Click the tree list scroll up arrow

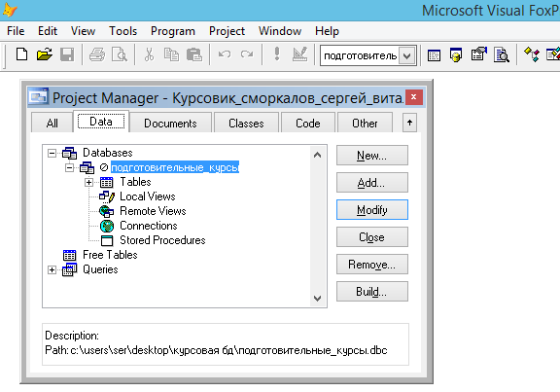[x=317, y=155]
